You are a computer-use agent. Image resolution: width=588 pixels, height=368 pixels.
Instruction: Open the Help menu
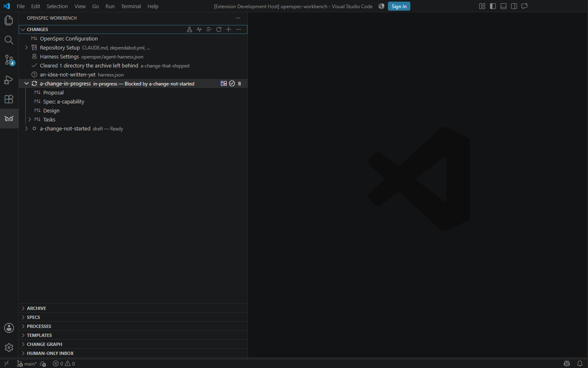click(153, 6)
